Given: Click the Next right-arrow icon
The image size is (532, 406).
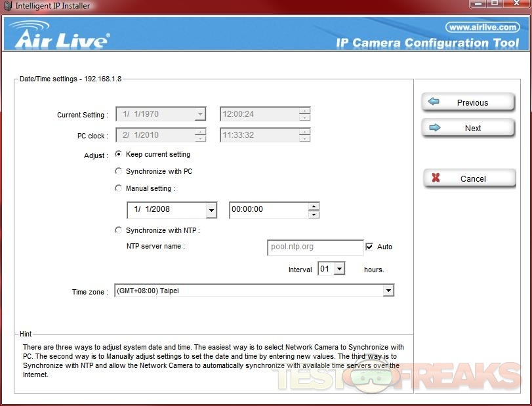Looking at the screenshot, I should tap(434, 128).
